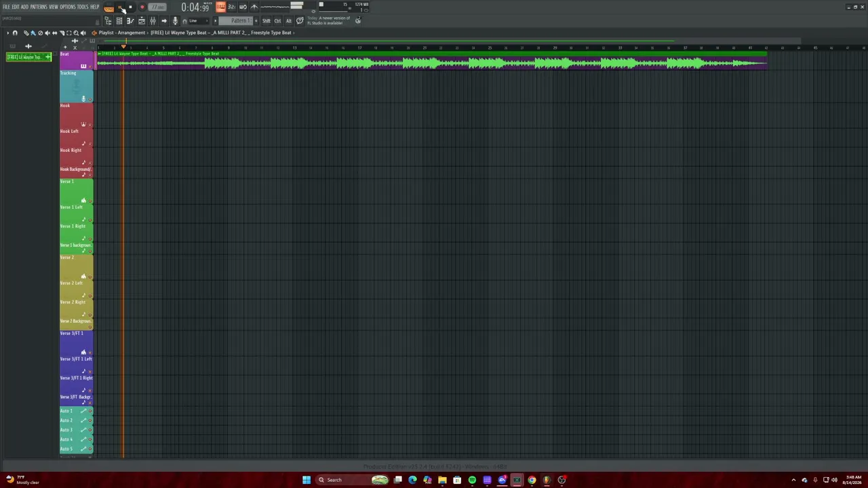The image size is (868, 488).
Task: Toggle the metronome piano-keys icon
Action: (x=221, y=7)
